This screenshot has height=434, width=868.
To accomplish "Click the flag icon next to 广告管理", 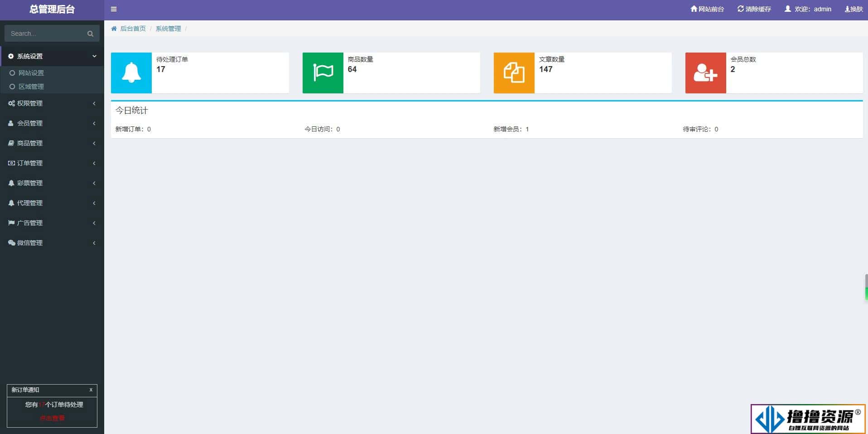I will pyautogui.click(x=11, y=223).
